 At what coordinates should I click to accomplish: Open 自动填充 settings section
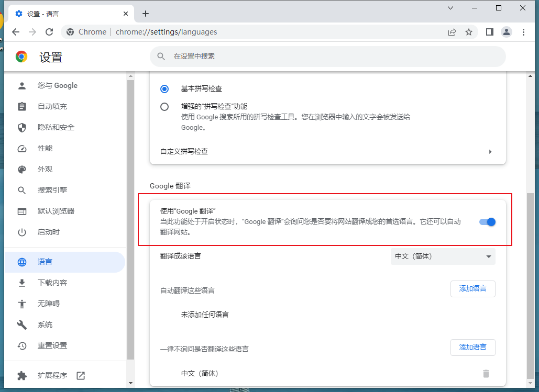point(65,106)
